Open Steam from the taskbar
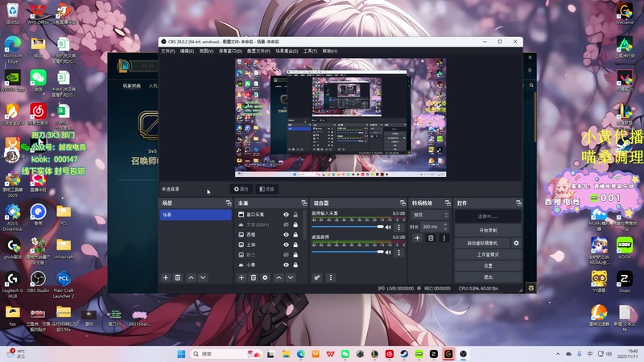 click(x=404, y=354)
